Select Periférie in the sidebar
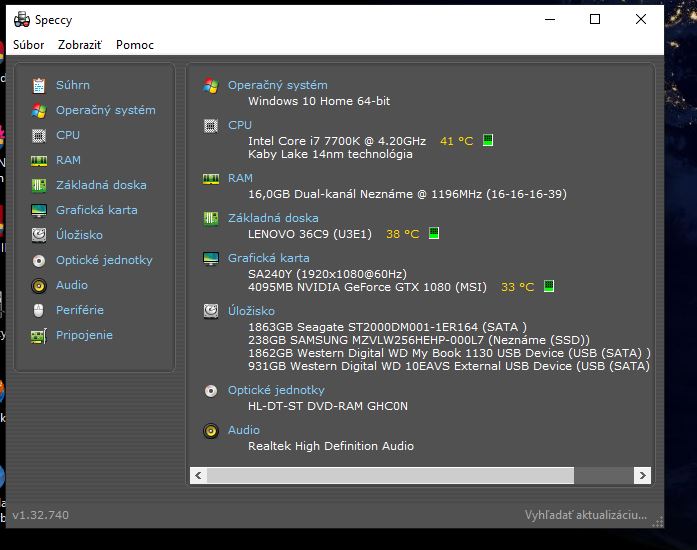The width and height of the screenshot is (697, 550). pos(80,310)
